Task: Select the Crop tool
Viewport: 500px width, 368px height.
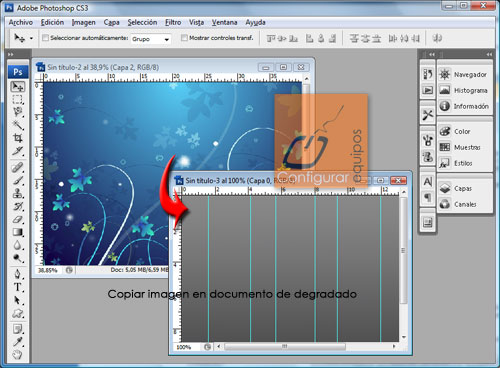Action: tap(18, 138)
